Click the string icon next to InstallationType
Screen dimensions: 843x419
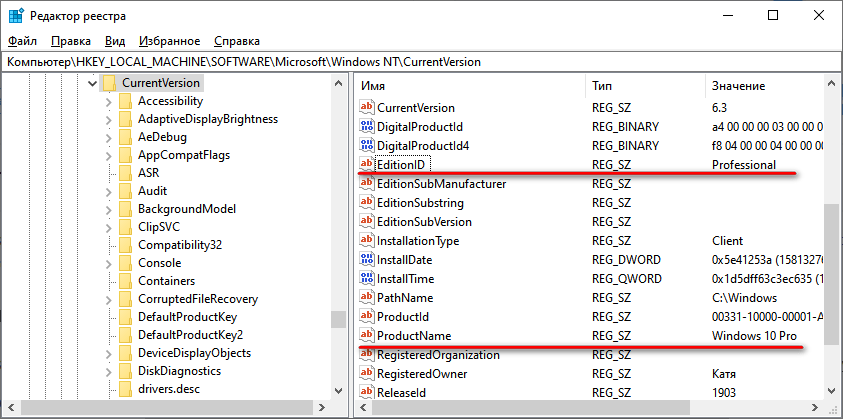[x=367, y=240]
